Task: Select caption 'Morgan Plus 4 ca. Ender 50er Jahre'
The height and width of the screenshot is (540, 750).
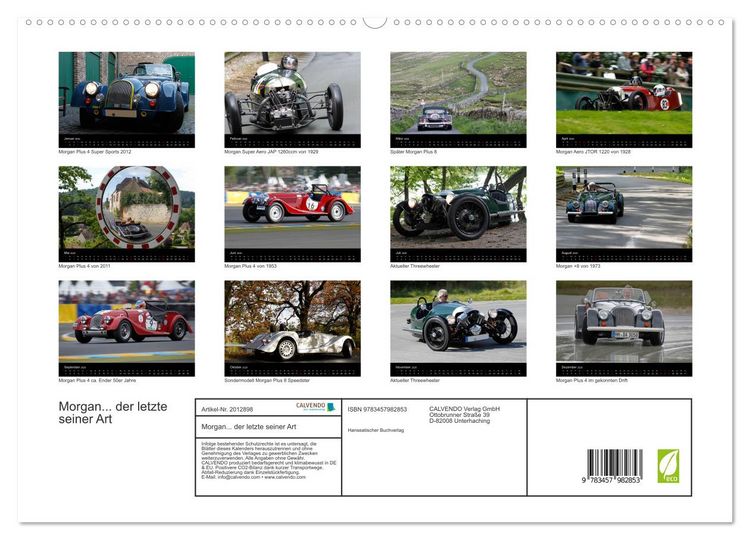Action: [x=97, y=380]
